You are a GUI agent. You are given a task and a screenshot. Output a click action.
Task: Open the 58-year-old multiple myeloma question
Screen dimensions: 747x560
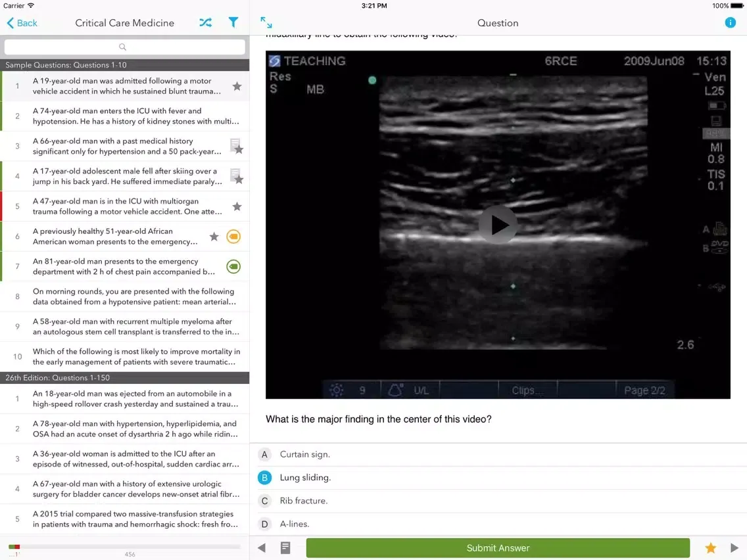click(x=125, y=327)
